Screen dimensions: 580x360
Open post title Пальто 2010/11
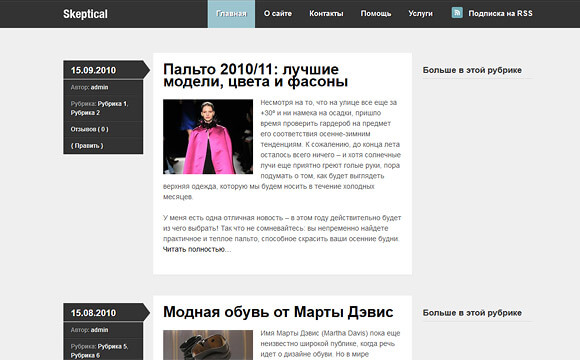point(256,75)
